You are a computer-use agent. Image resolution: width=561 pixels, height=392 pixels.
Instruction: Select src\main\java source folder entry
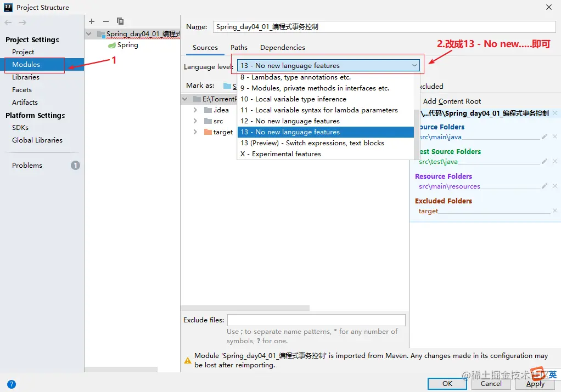440,137
